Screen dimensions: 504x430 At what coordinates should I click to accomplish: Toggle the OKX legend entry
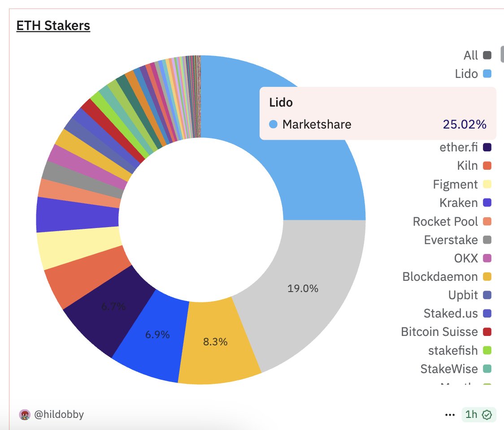point(473,258)
